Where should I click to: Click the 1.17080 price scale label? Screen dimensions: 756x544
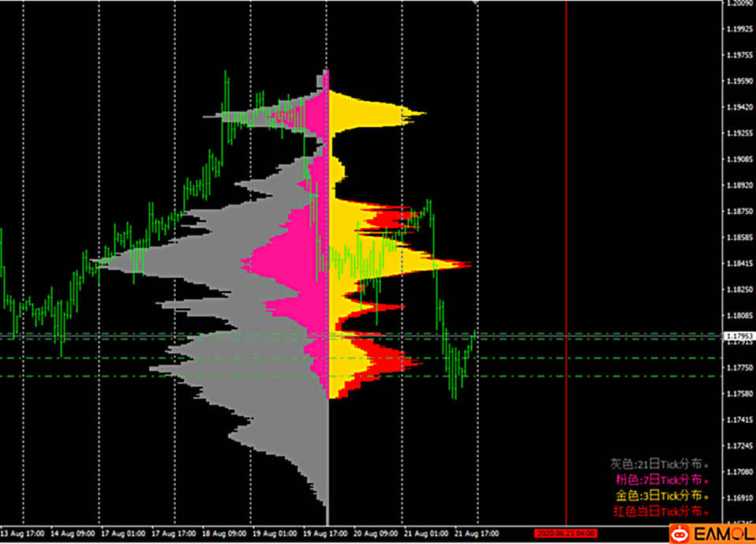pyautogui.click(x=740, y=472)
